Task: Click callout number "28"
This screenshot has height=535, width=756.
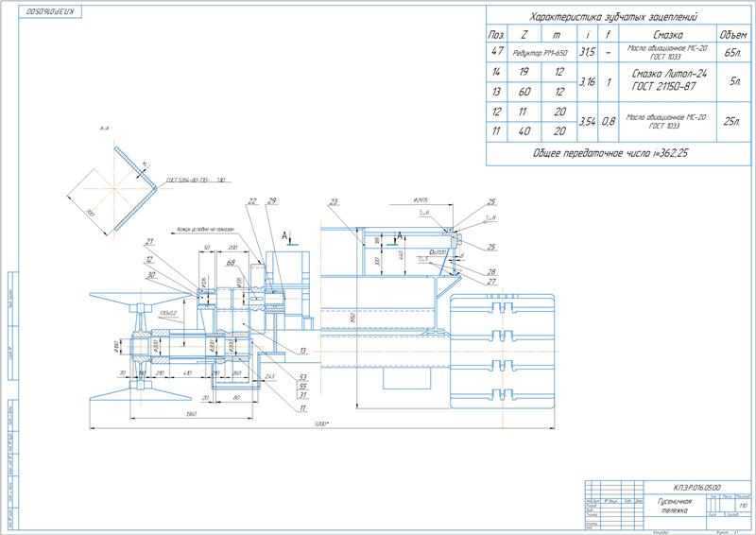Action: (x=491, y=272)
